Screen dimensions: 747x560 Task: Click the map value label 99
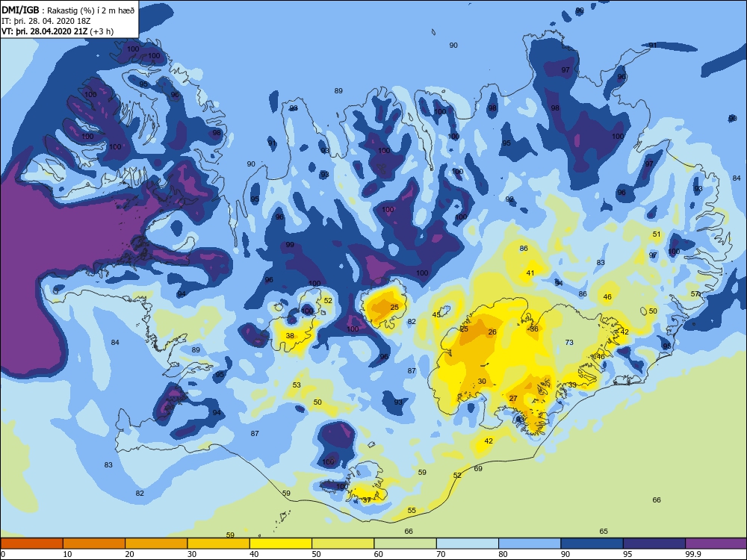pos(290,245)
